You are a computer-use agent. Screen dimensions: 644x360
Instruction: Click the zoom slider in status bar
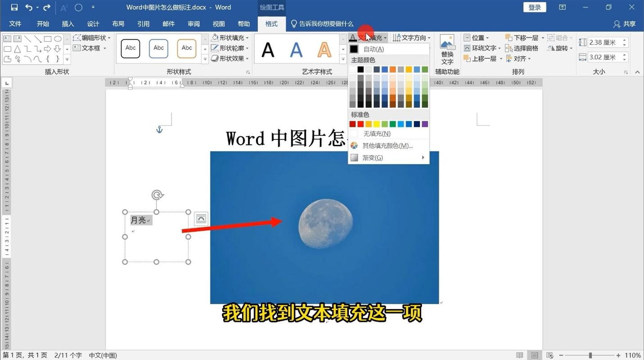point(590,355)
